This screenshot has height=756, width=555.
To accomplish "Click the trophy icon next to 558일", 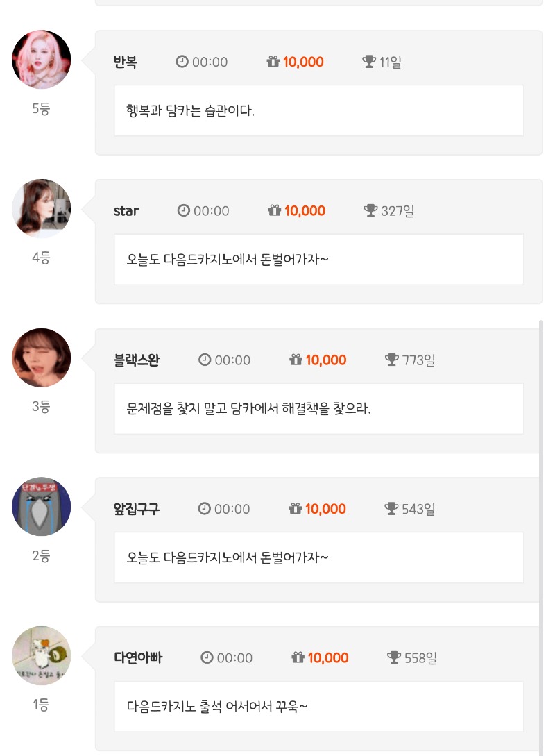I will (x=394, y=657).
